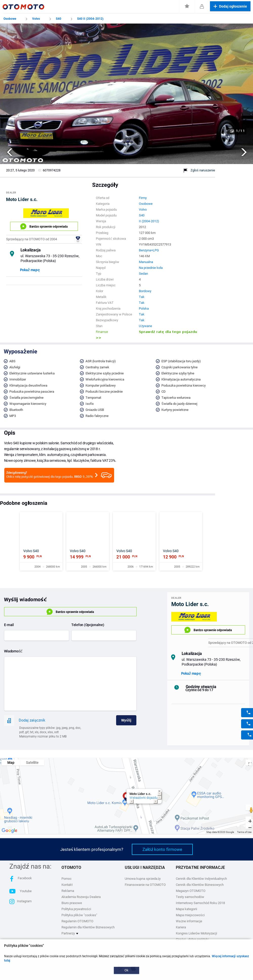Open Magazyn OTOMOTO footer link
The image size is (253, 980).
[x=191, y=891]
